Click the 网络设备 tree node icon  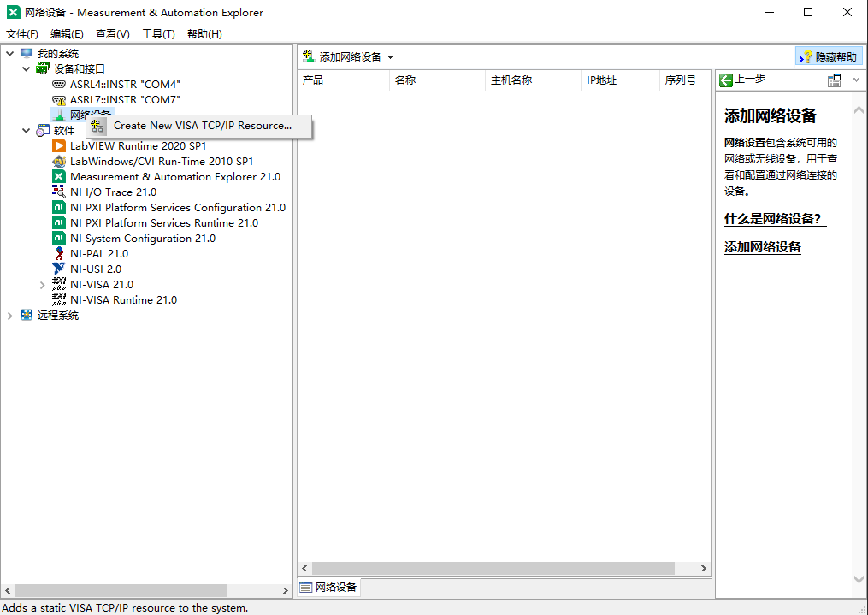coord(59,115)
